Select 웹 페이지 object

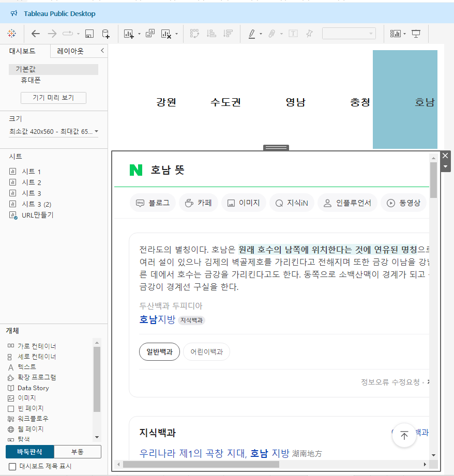(x=31, y=429)
